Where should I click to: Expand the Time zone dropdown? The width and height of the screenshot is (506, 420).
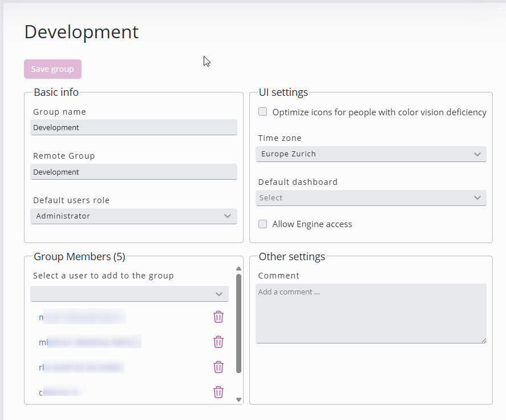coord(371,154)
